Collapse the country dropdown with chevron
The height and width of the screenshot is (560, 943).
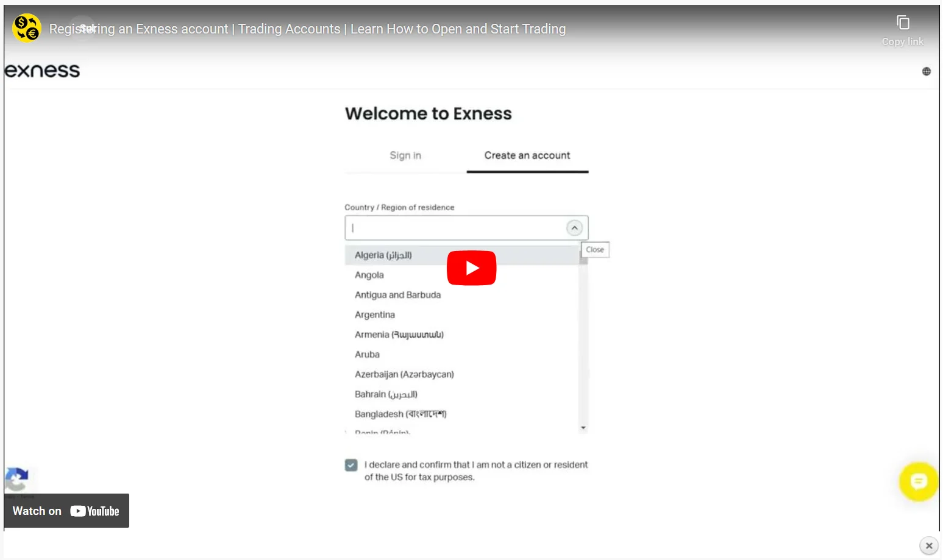(574, 228)
